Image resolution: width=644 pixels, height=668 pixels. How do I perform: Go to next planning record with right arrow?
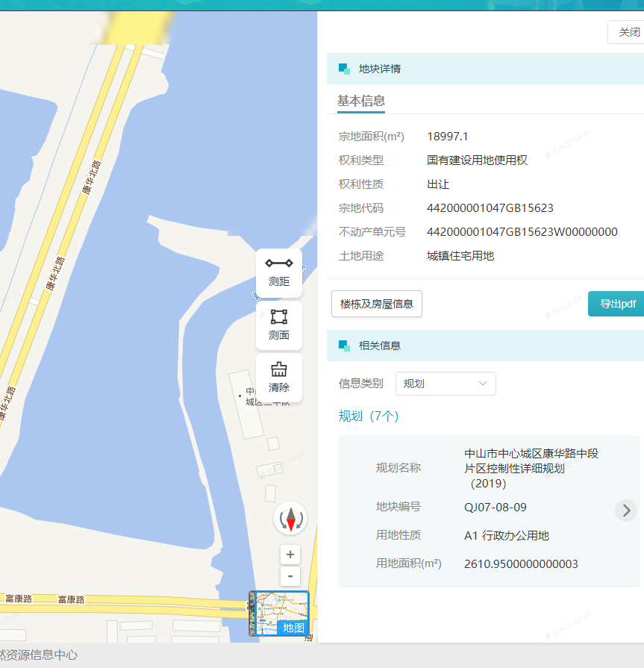[x=626, y=511]
